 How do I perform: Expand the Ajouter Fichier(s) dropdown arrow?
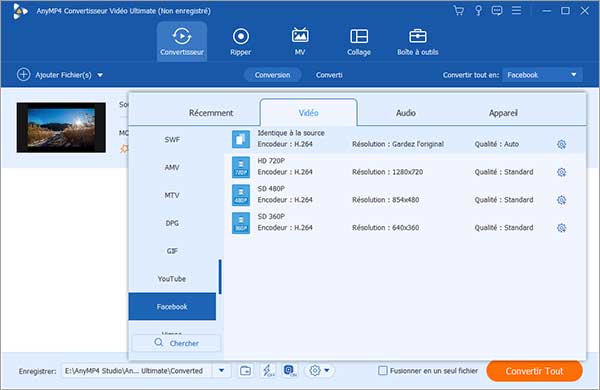tap(100, 75)
